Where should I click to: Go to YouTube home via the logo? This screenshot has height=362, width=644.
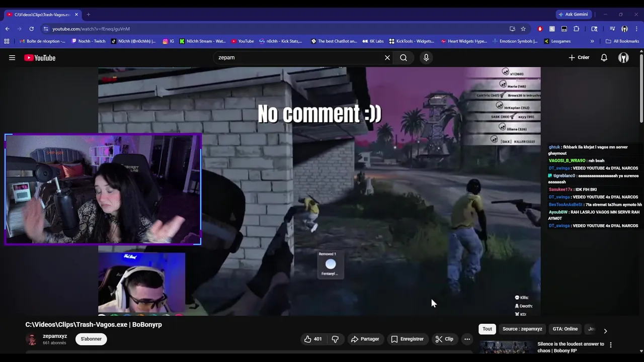[x=40, y=58]
